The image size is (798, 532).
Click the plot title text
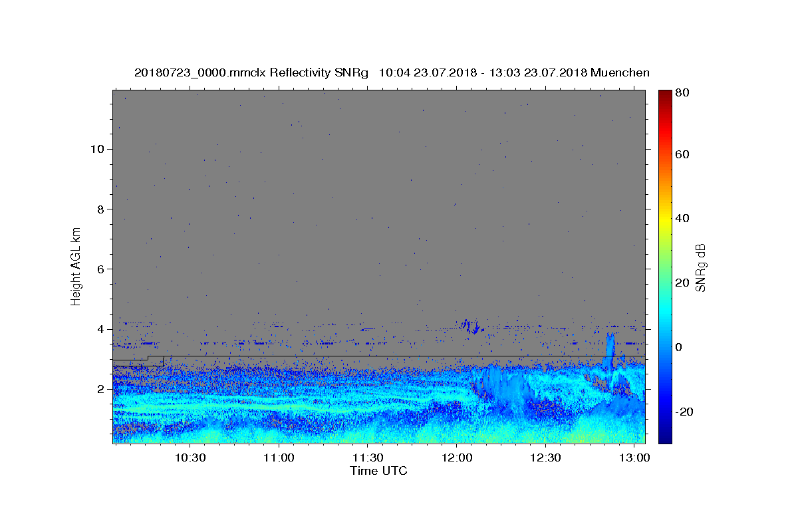(392, 72)
